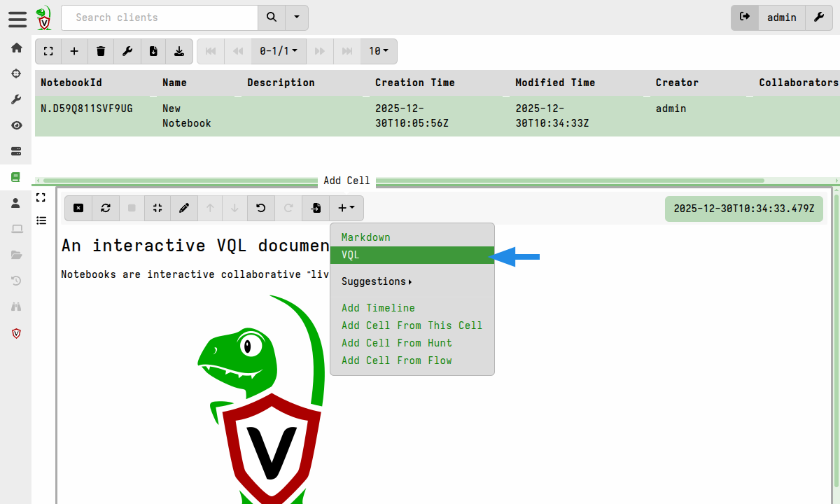This screenshot has width=840, height=504.
Task: Toggle fullscreen for the notebooks table
Action: point(48,51)
